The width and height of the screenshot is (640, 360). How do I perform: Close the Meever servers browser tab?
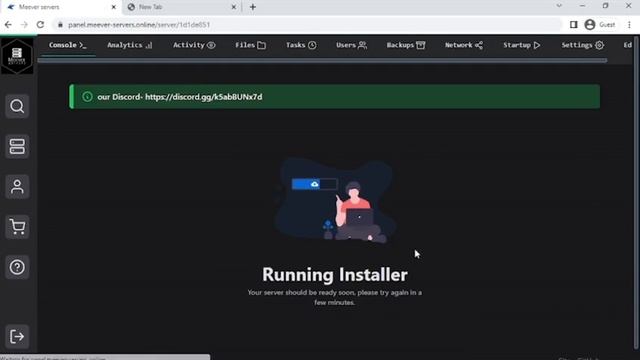click(114, 7)
